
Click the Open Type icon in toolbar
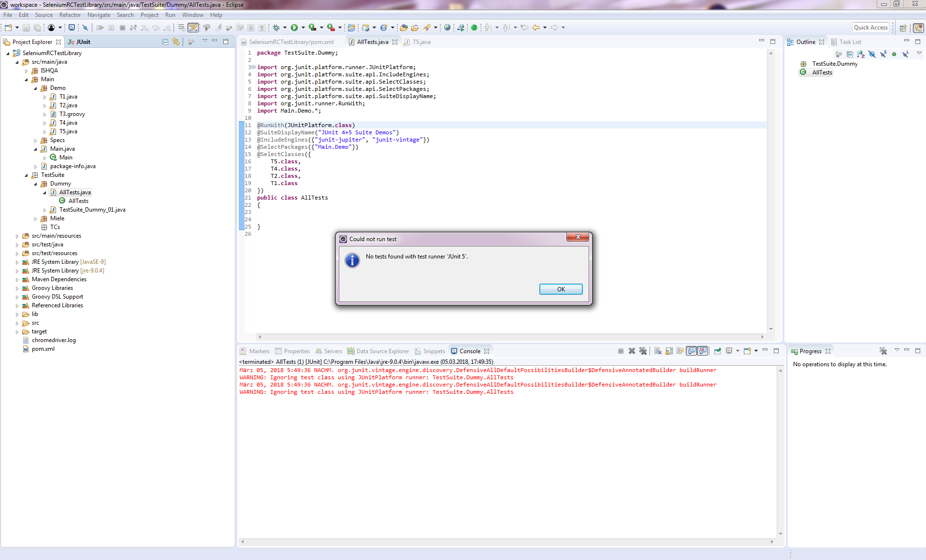point(404,28)
